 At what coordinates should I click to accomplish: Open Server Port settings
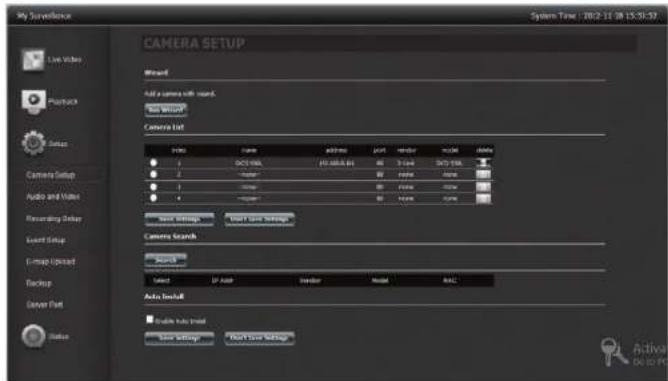pyautogui.click(x=44, y=304)
